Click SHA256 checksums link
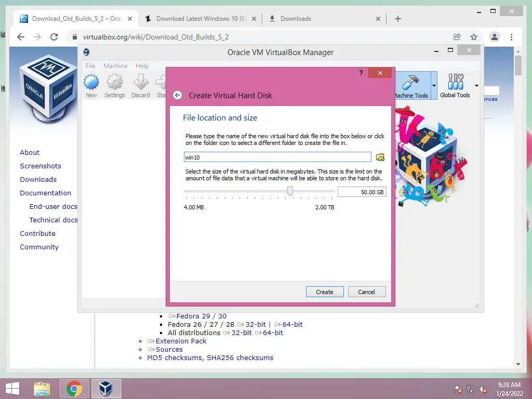The height and width of the screenshot is (399, 532). coord(240,357)
